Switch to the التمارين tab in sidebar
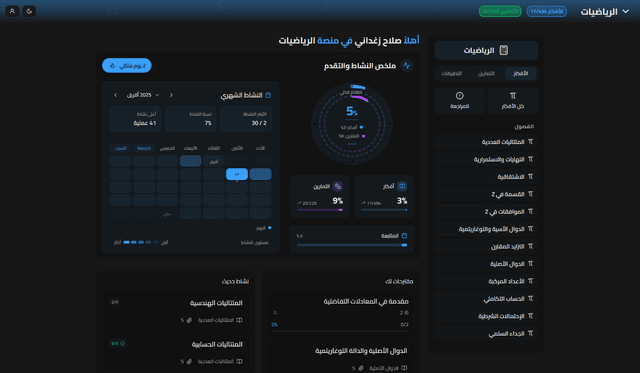This screenshot has height=373, width=640. [486, 73]
